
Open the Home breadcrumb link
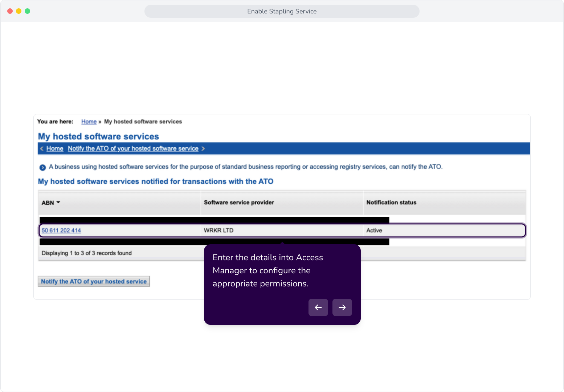(89, 122)
